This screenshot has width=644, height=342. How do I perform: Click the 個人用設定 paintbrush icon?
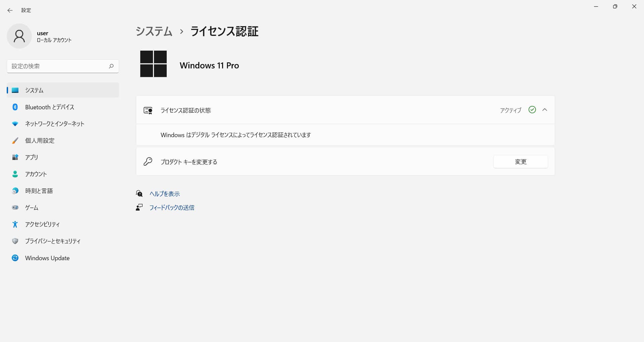[15, 140]
